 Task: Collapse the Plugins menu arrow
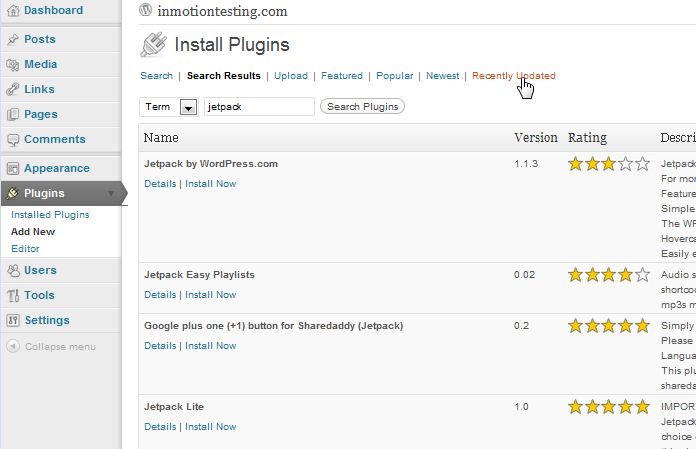pos(110,194)
